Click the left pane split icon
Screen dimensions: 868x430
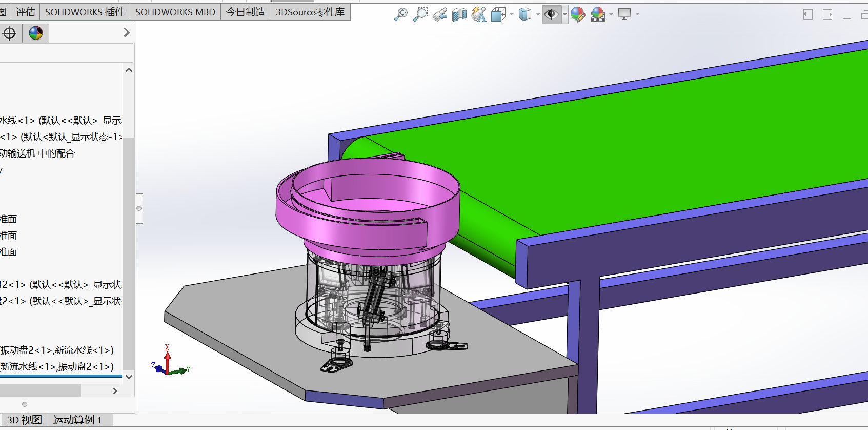pos(808,14)
